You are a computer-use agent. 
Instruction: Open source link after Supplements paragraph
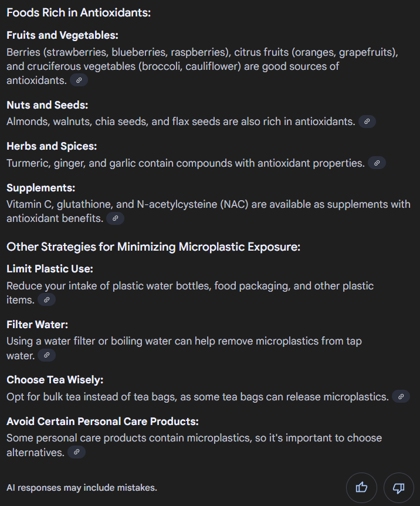pos(116,218)
